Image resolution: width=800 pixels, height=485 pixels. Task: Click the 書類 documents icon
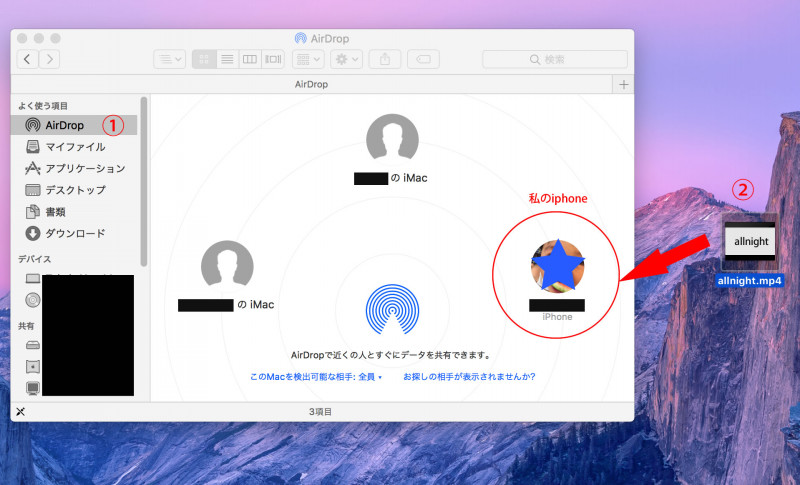pos(33,212)
